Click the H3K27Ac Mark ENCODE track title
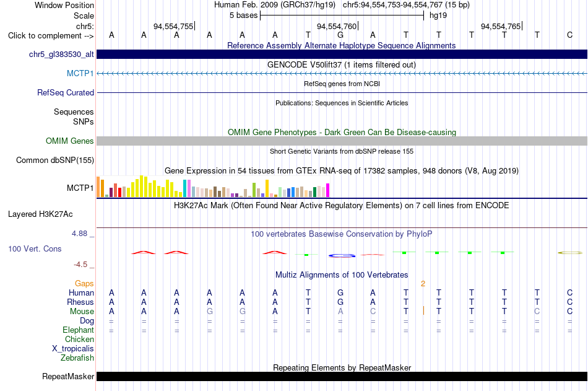 (341, 206)
